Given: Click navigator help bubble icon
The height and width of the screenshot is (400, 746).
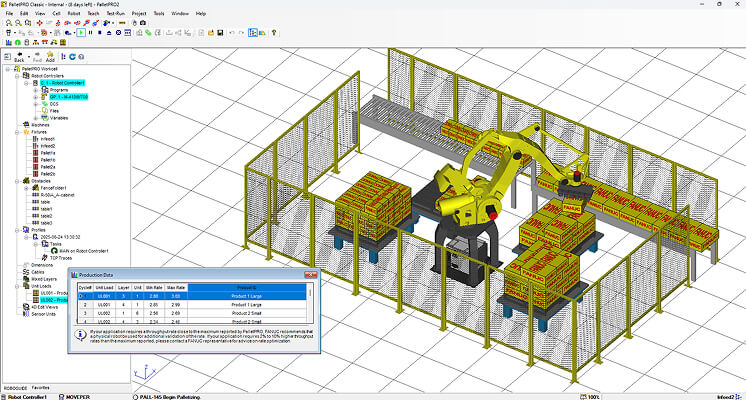Looking at the screenshot, I should coord(81,57).
